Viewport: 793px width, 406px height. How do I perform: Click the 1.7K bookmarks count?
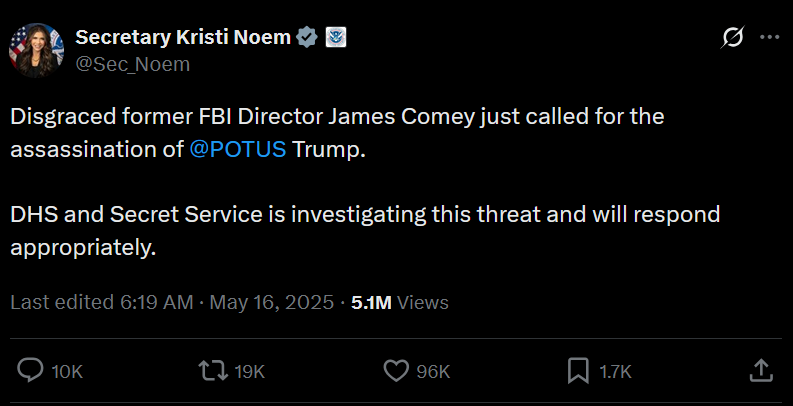(615, 372)
